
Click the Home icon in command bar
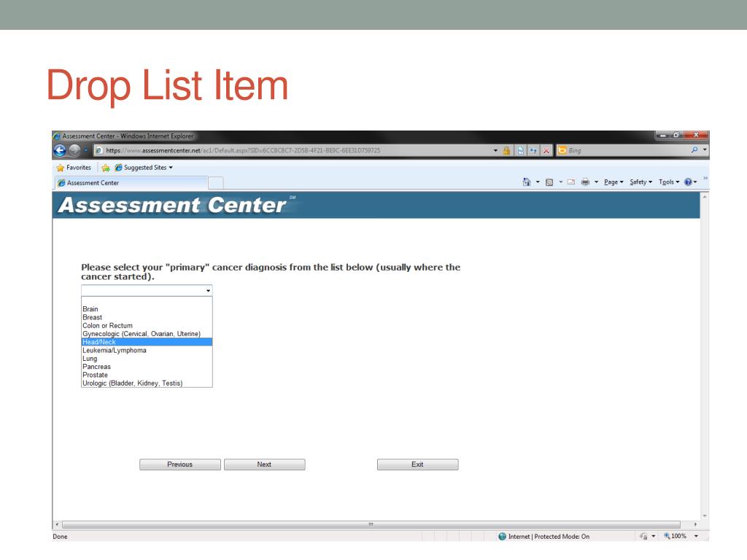point(526,182)
